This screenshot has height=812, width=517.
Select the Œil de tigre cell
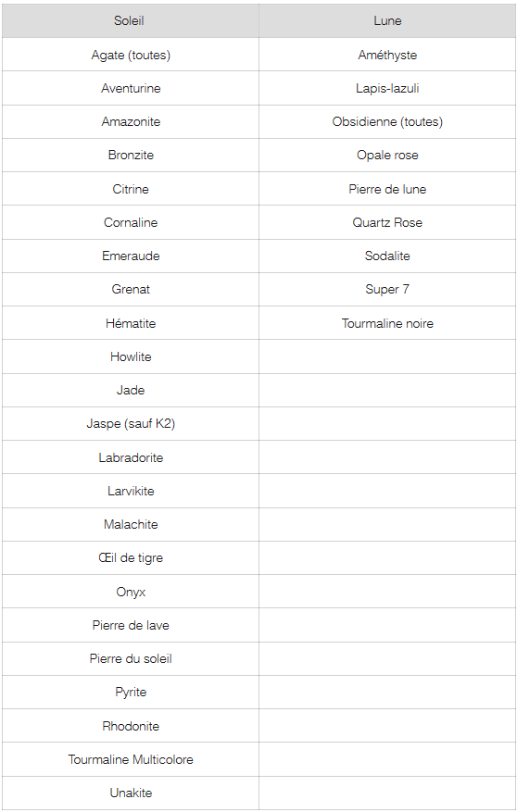130,557
